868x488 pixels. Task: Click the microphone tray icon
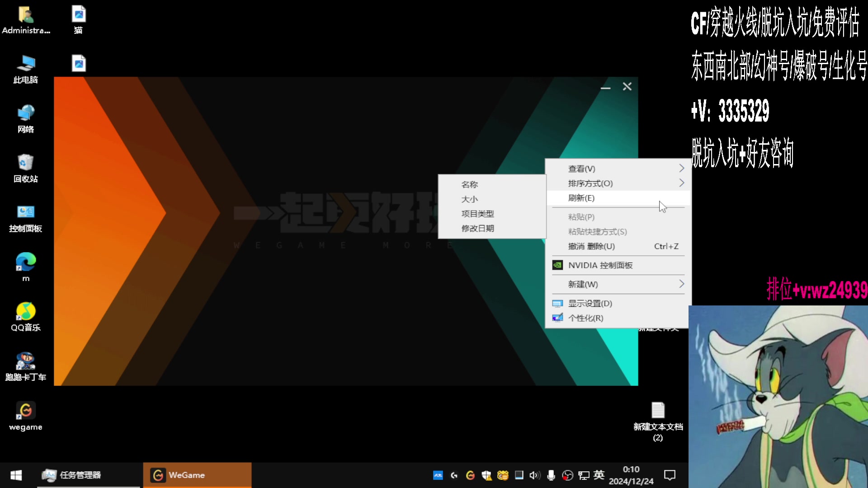(x=551, y=475)
